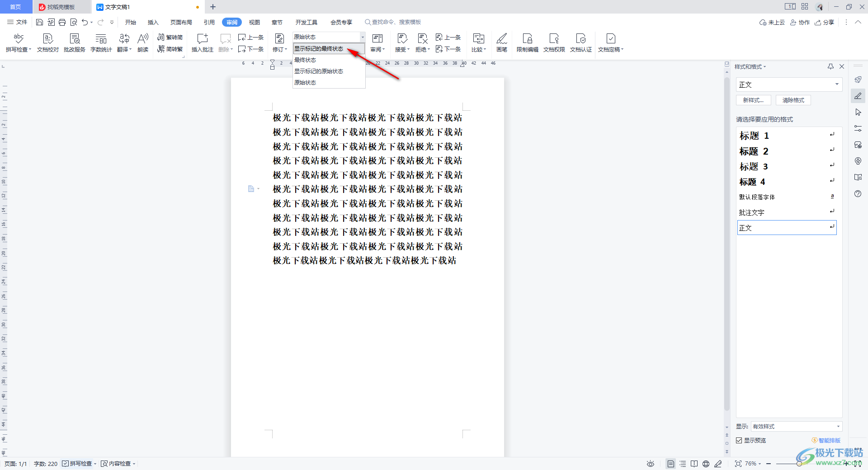Switch to reading view in status bar
The image size is (868, 470).
[x=694, y=464]
